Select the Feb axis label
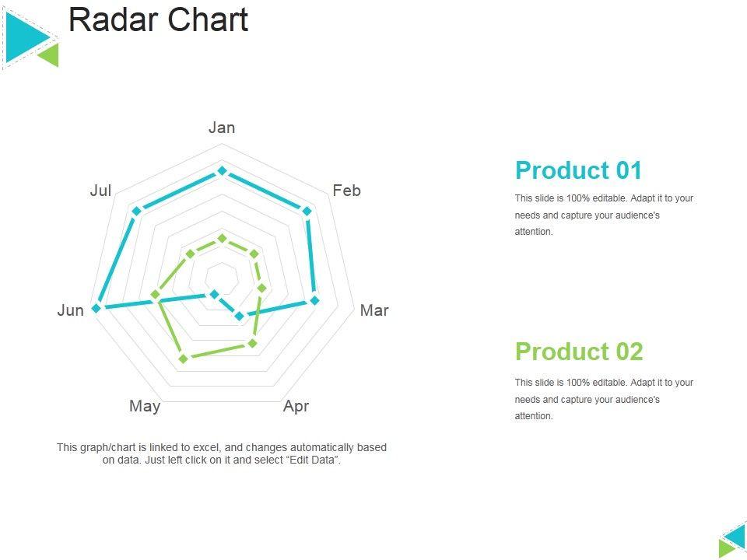Viewport: 747px width, 560px height. coord(346,191)
